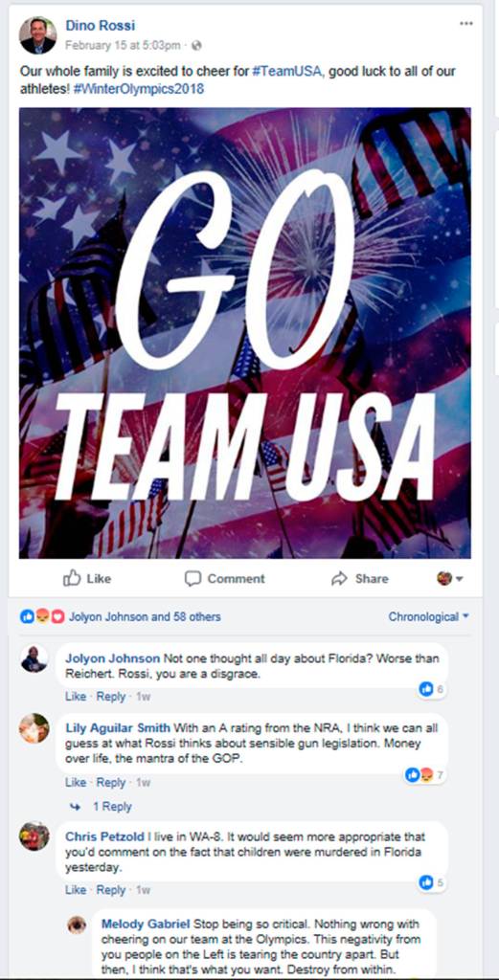
Task: Open reaction icons beside Jolyon Johnson and 58 others
Action: tap(42, 617)
